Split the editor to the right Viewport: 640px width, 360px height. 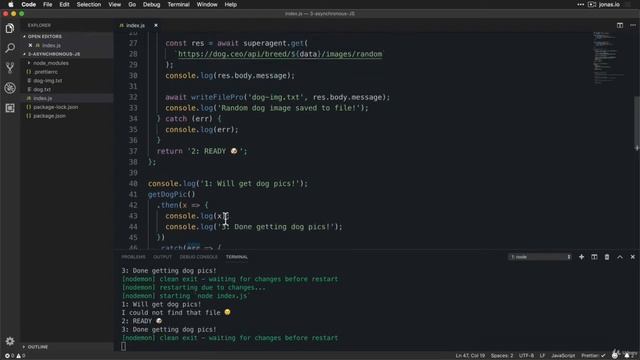(x=620, y=25)
